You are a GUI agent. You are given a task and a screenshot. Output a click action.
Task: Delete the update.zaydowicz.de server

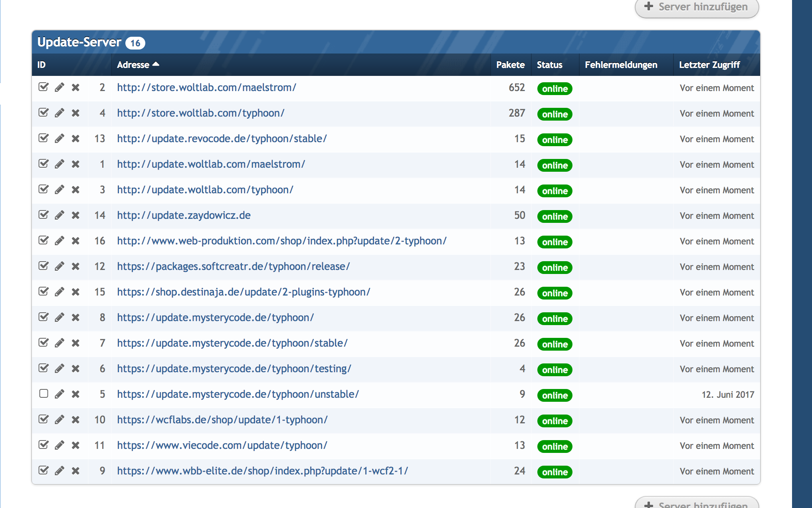75,215
